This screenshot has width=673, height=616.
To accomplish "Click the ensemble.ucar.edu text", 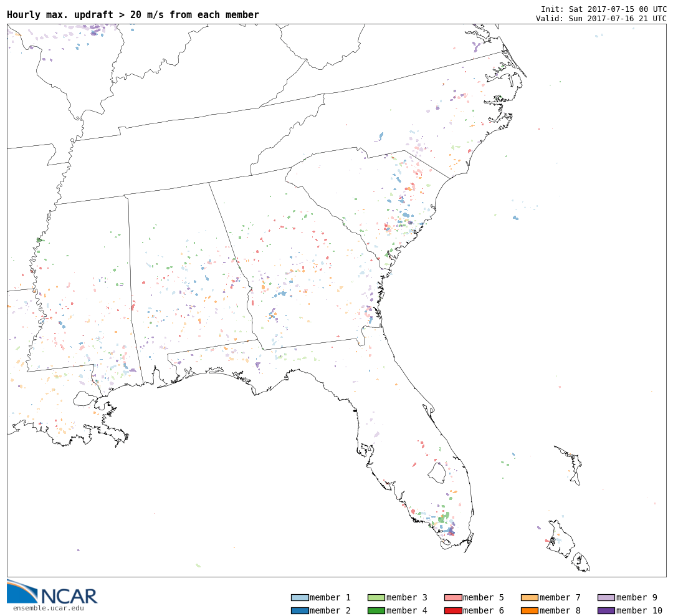I will [49, 608].
